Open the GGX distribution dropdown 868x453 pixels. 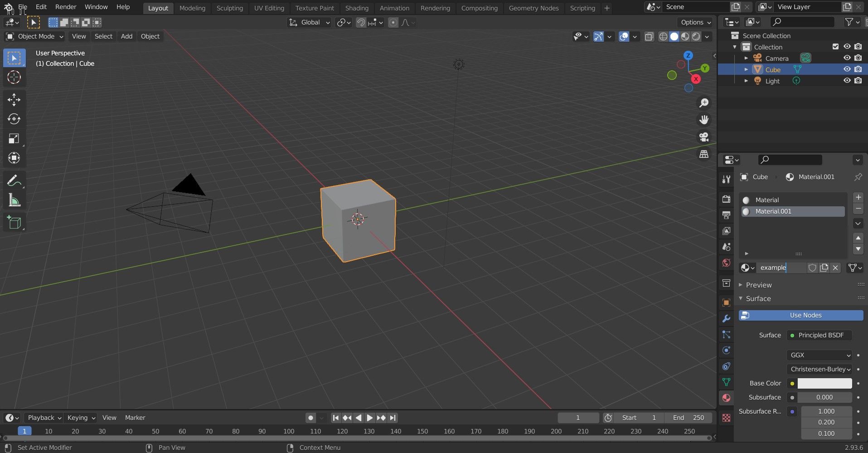tap(820, 355)
